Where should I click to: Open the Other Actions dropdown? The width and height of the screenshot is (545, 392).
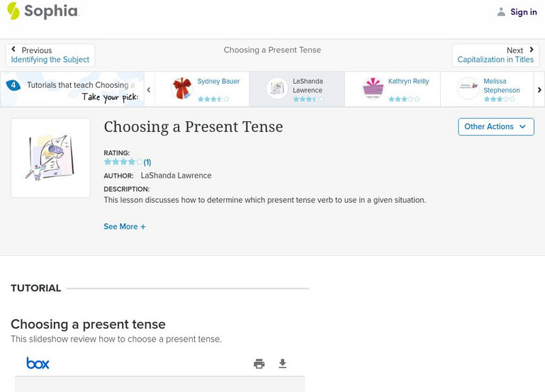[x=495, y=127]
